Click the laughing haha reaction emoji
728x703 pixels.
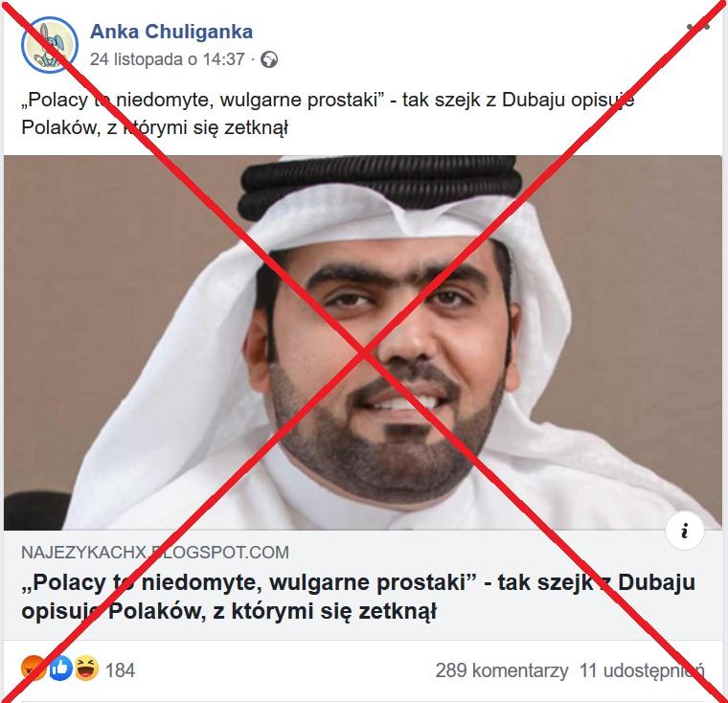click(x=87, y=669)
